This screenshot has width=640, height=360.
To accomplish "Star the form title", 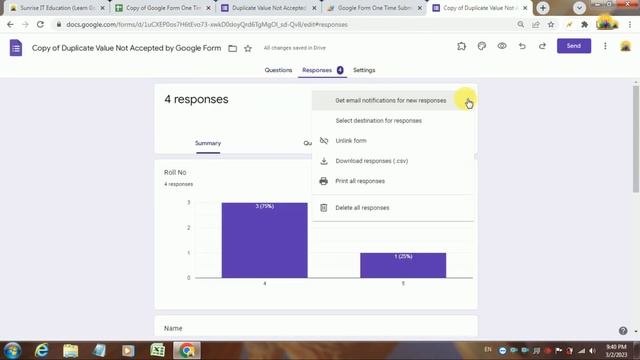I will (248, 49).
